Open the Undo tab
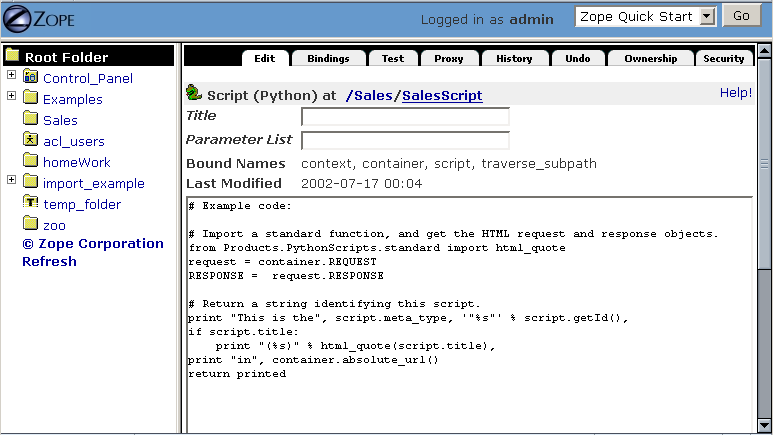The height and width of the screenshot is (435, 773). 578,59
